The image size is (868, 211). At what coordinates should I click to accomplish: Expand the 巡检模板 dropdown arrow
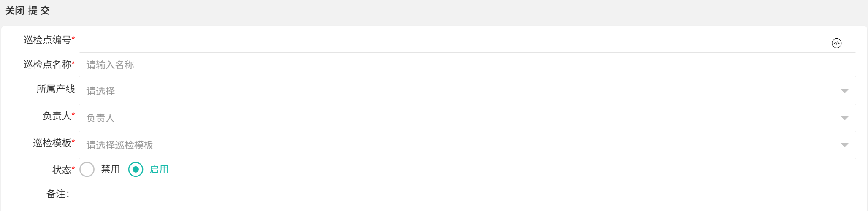pyautogui.click(x=844, y=145)
